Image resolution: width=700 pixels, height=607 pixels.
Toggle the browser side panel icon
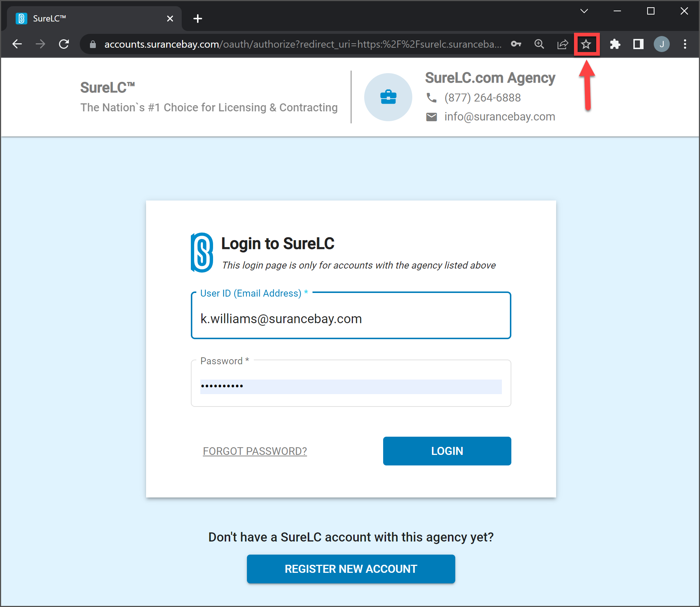(638, 44)
